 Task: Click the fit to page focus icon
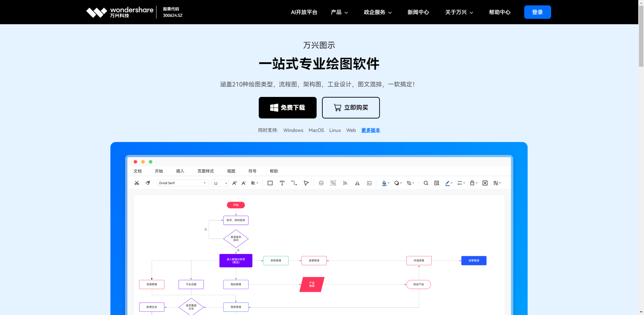click(x=485, y=183)
